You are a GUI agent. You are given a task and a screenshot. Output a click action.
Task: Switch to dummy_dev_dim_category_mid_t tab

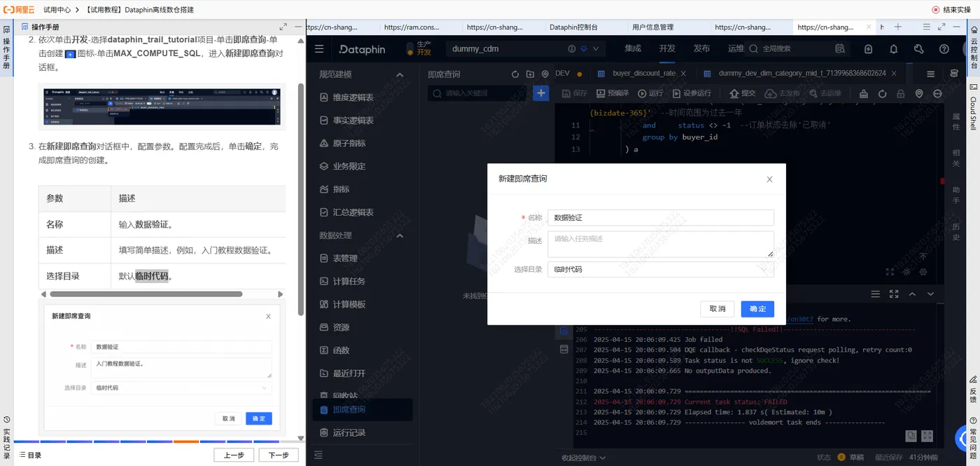click(x=801, y=74)
